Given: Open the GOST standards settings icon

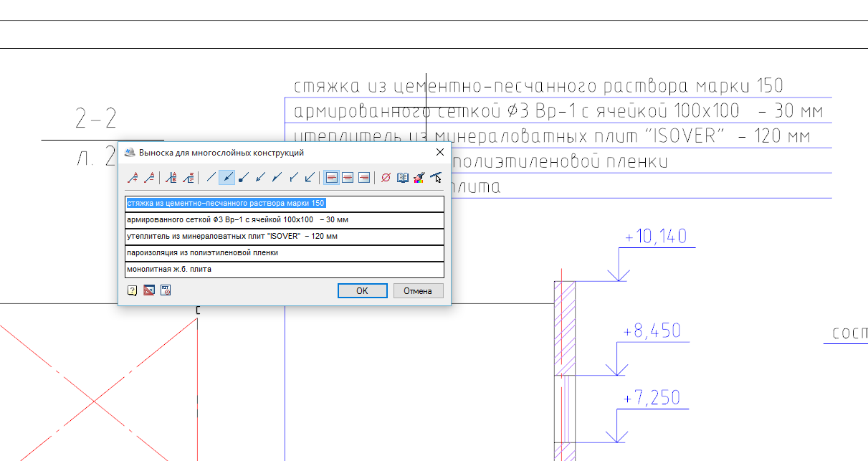Looking at the screenshot, I should [x=166, y=290].
